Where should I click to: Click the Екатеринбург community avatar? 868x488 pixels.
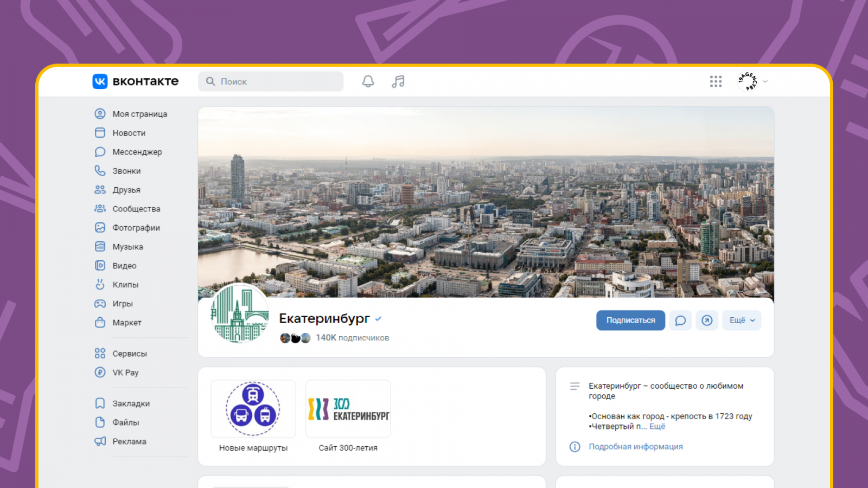239,313
